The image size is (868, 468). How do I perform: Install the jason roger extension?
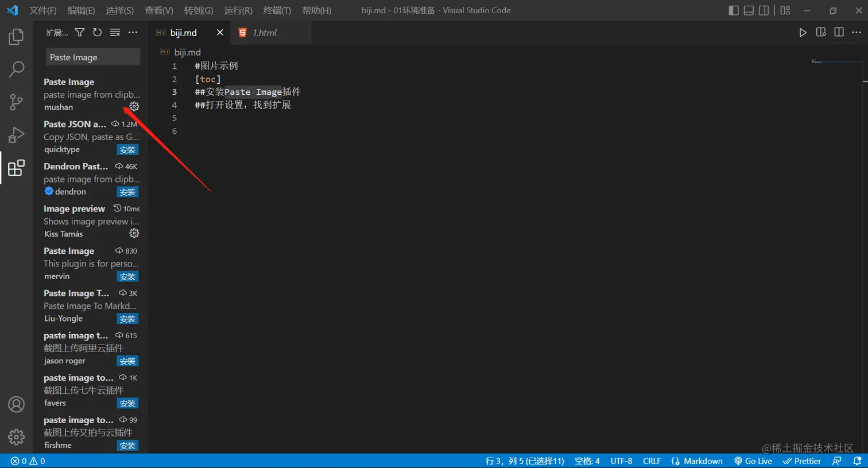pos(127,361)
